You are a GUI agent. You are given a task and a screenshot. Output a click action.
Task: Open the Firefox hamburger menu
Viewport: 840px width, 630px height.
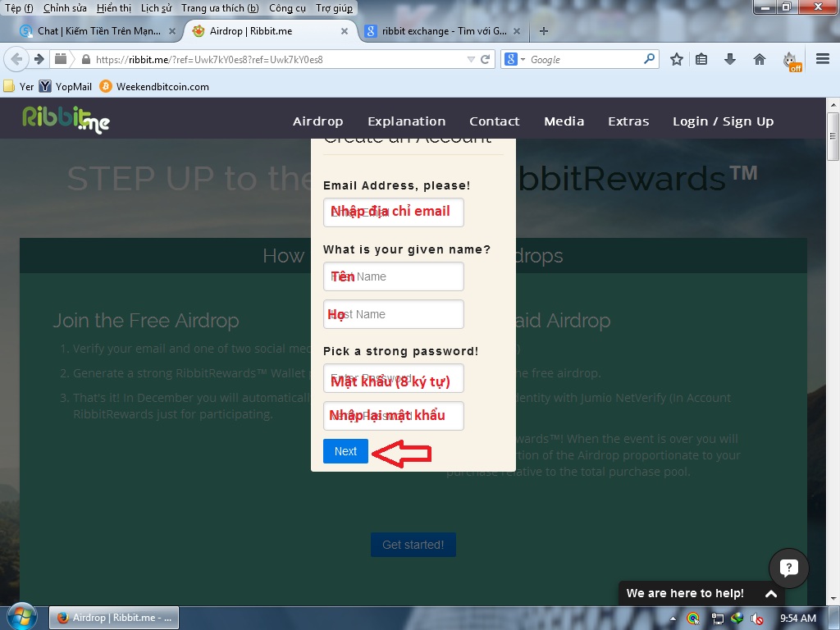(823, 59)
